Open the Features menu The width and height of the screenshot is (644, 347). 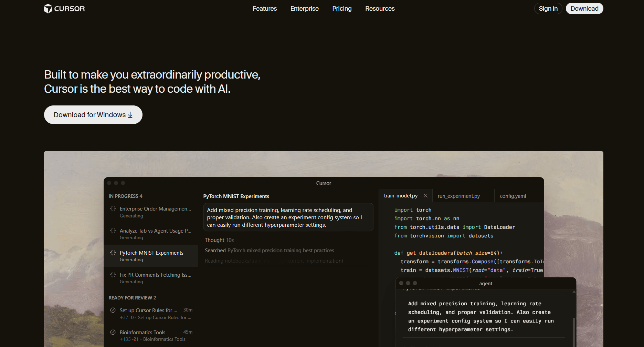(264, 9)
